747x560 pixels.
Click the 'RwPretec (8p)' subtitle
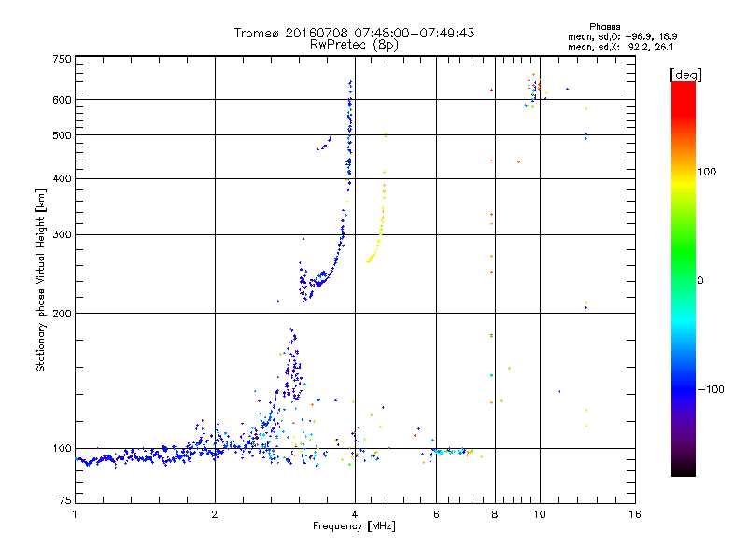pyautogui.click(x=354, y=45)
